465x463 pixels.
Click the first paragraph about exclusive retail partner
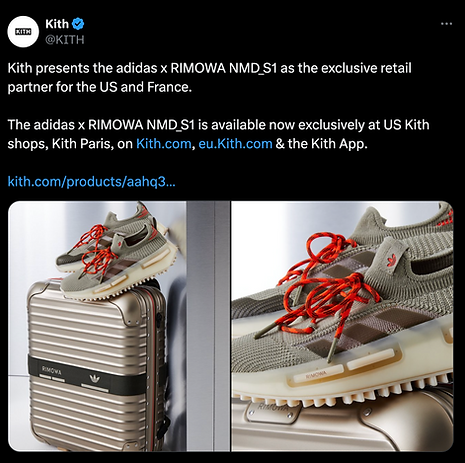(209, 77)
